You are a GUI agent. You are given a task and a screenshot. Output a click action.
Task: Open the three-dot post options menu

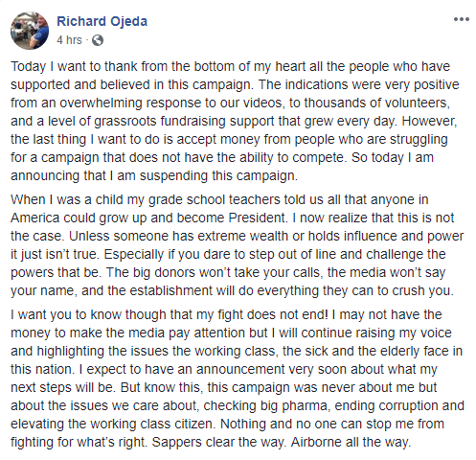462,19
